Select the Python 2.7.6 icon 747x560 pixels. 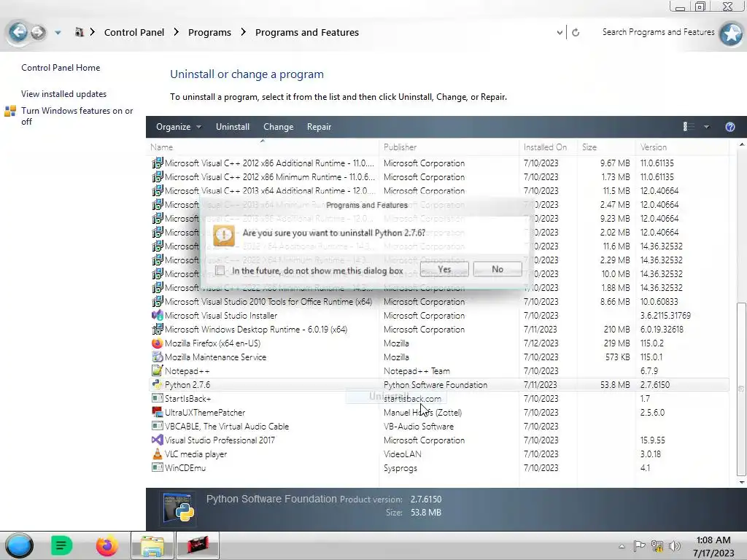click(157, 384)
